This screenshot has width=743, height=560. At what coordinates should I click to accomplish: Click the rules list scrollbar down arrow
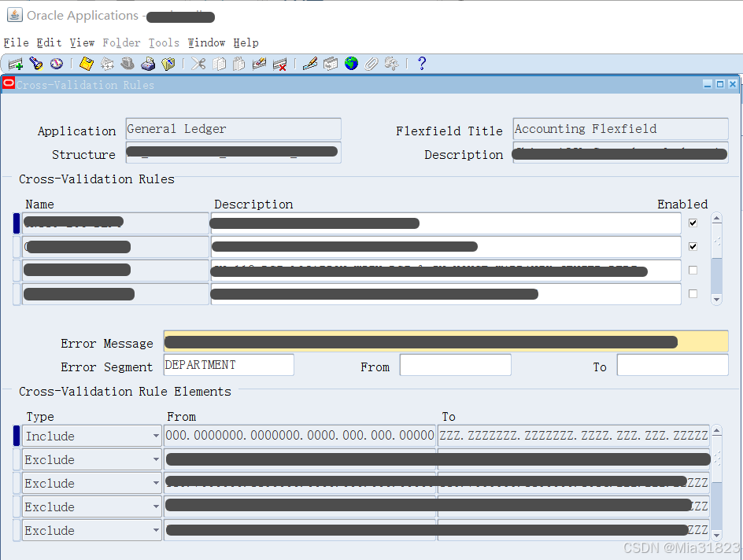[716, 298]
